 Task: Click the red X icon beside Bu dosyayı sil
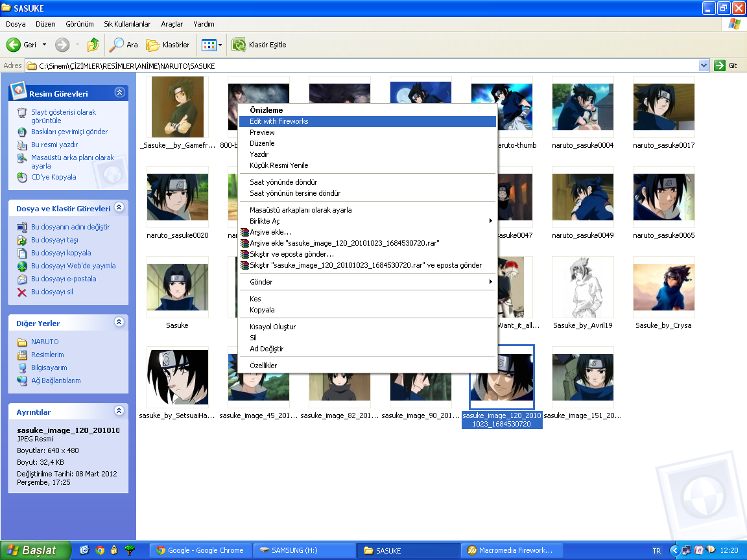22,292
